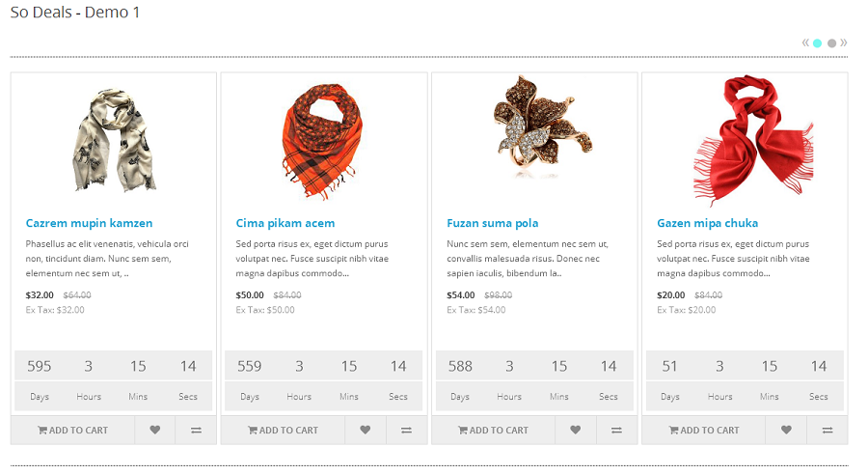Viewport: 868px width, 474px height.
Task: Add Fuzan suma pola to wishlist
Action: [x=576, y=431]
